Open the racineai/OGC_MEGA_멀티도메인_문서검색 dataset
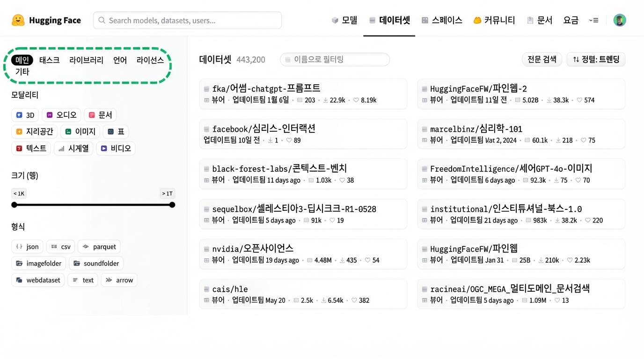644x359 pixels. pyautogui.click(x=521, y=294)
